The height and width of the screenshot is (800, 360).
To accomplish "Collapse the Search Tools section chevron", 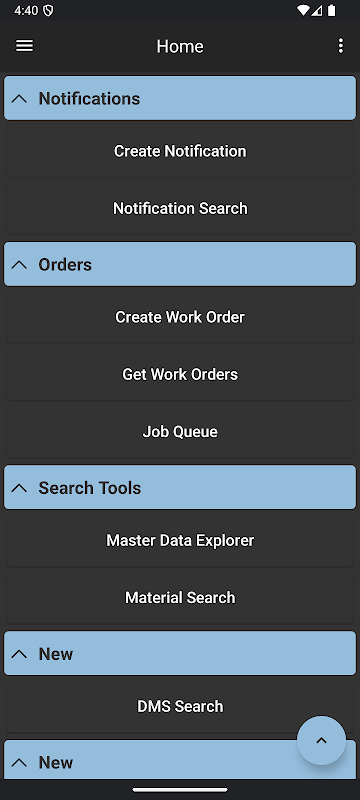I will pyautogui.click(x=19, y=488).
